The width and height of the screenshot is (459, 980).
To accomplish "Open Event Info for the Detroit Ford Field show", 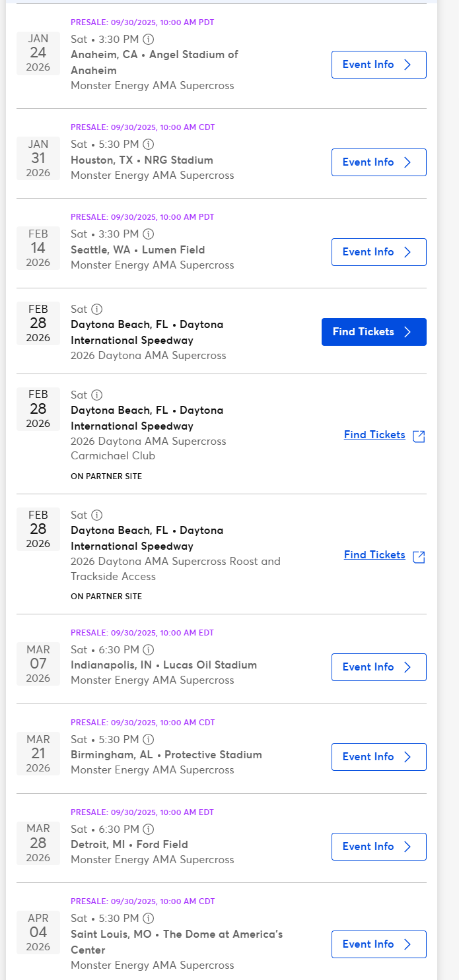I will 378,847.
